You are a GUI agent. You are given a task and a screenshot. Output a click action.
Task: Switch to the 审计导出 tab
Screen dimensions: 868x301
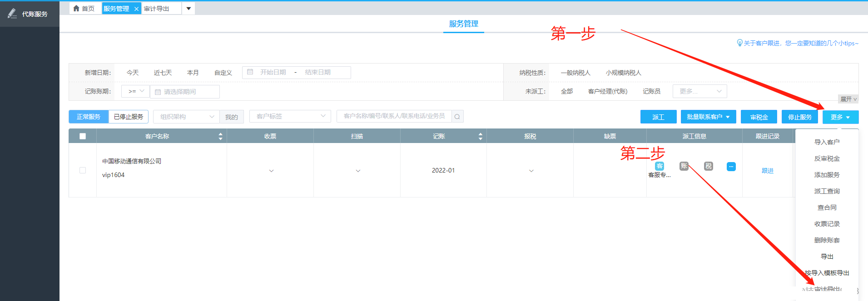click(157, 9)
